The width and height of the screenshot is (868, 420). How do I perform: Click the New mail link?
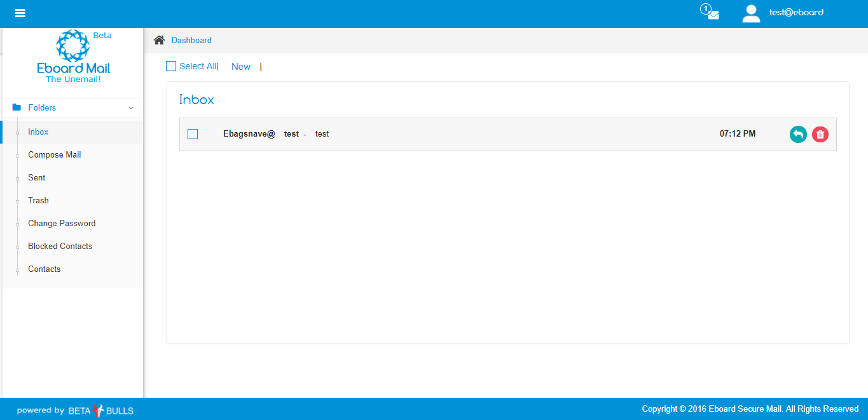click(240, 66)
